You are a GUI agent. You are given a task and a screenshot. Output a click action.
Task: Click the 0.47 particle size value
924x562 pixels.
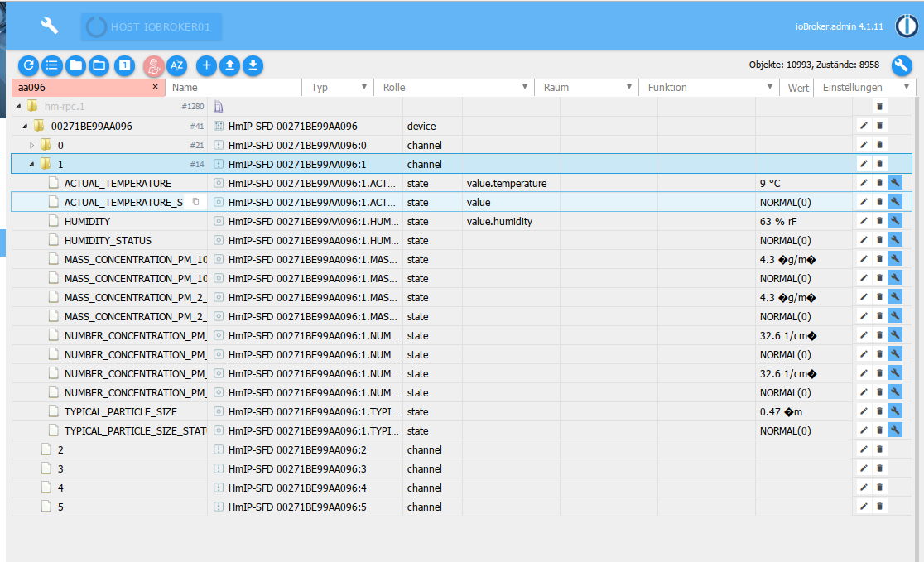coord(781,412)
